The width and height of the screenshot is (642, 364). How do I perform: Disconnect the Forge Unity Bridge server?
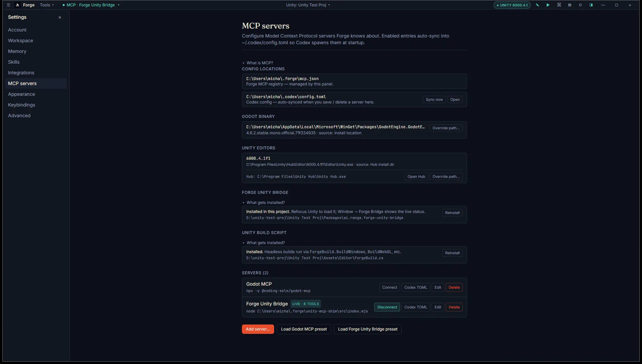[x=387, y=307]
